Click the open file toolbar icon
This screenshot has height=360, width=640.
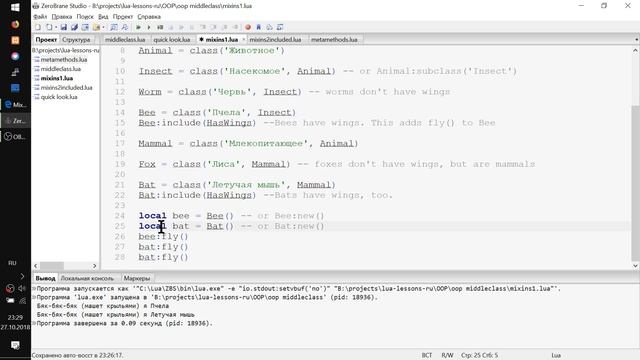tap(49, 27)
